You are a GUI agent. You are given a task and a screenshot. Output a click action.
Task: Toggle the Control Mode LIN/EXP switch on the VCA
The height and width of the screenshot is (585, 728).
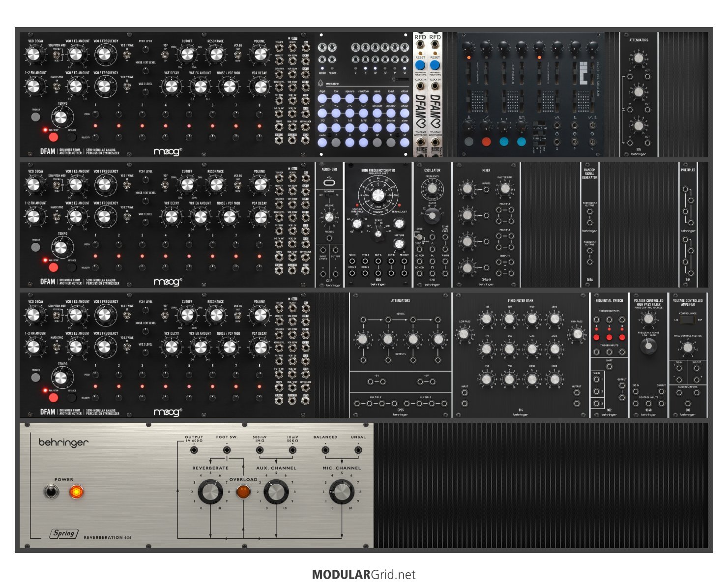(x=688, y=320)
